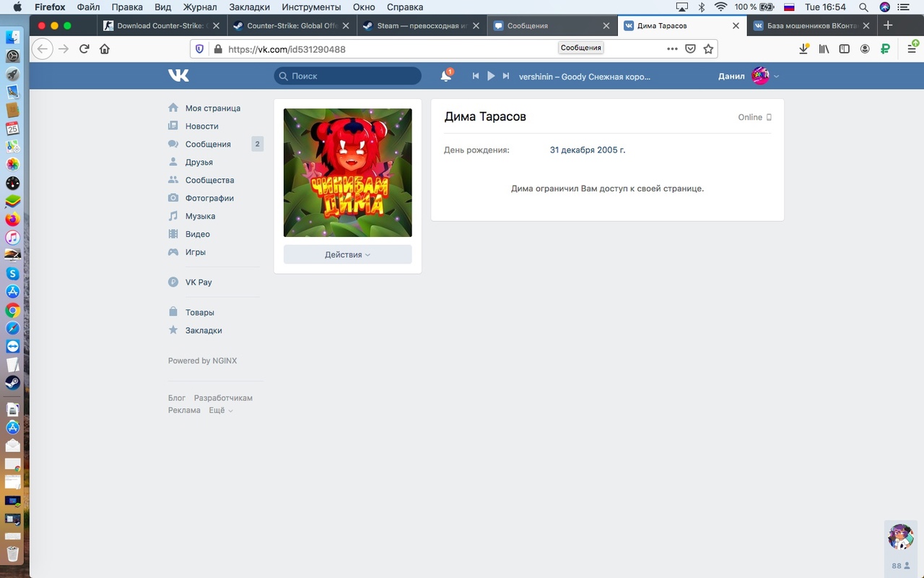Go to previous track in header player
This screenshot has width=924, height=578.
tap(476, 76)
